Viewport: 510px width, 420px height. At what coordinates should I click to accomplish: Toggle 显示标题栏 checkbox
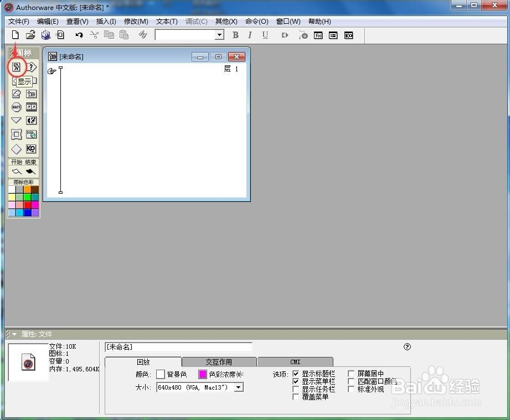tap(296, 374)
